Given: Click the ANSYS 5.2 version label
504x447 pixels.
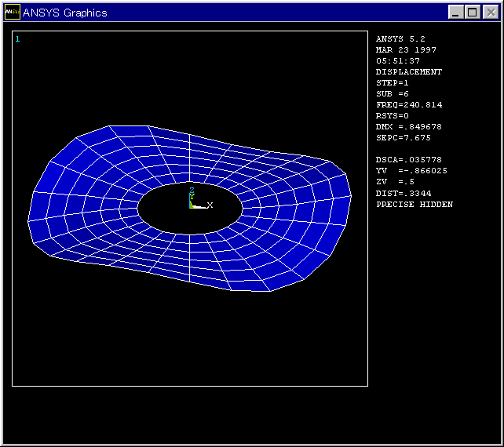Looking at the screenshot, I should coord(400,38).
